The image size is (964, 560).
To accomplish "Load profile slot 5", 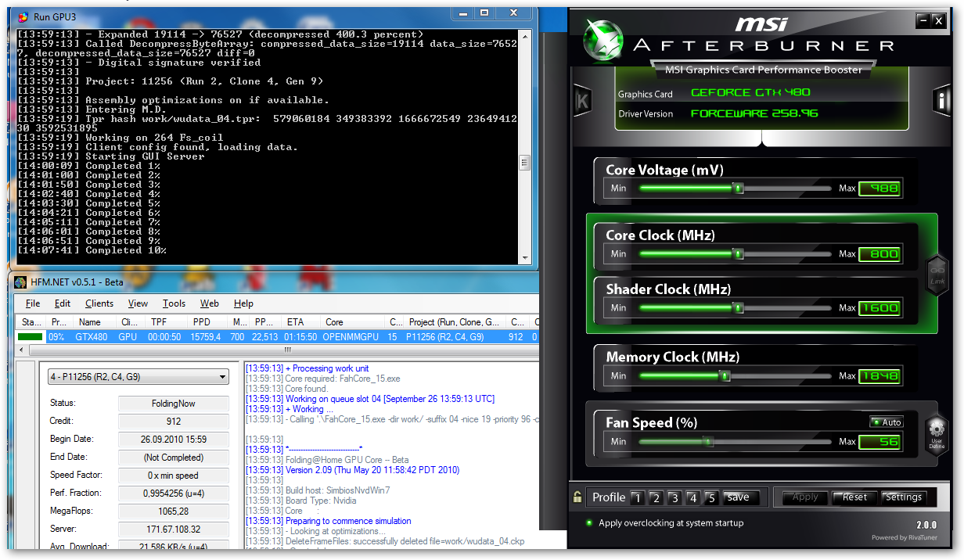I will tap(711, 497).
